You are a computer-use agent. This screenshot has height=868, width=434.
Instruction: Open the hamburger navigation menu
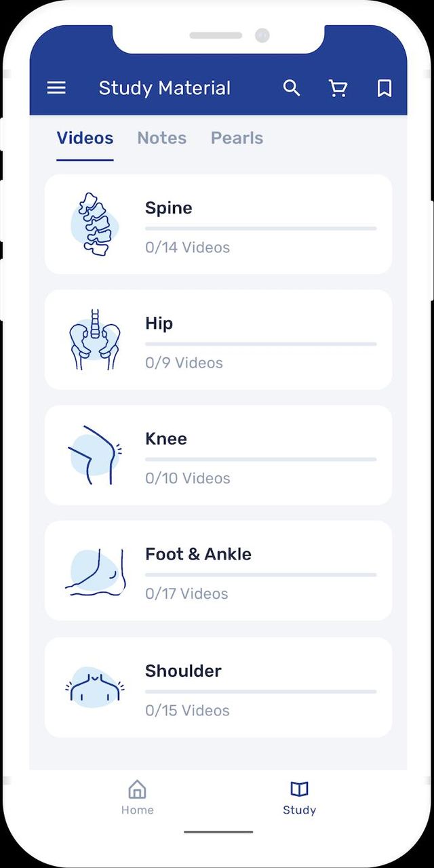(56, 87)
